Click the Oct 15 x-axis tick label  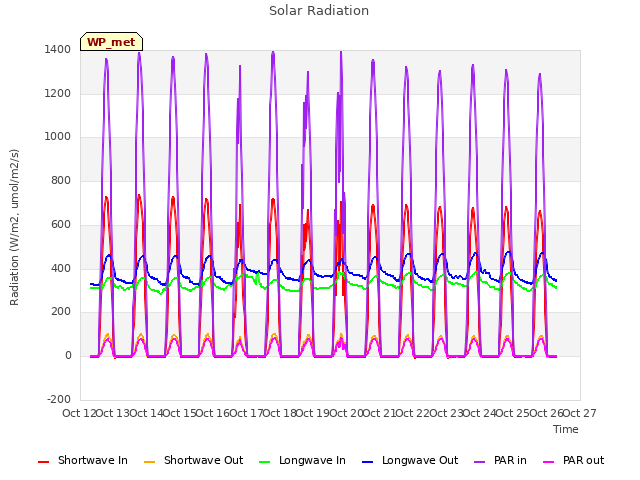coord(180,413)
